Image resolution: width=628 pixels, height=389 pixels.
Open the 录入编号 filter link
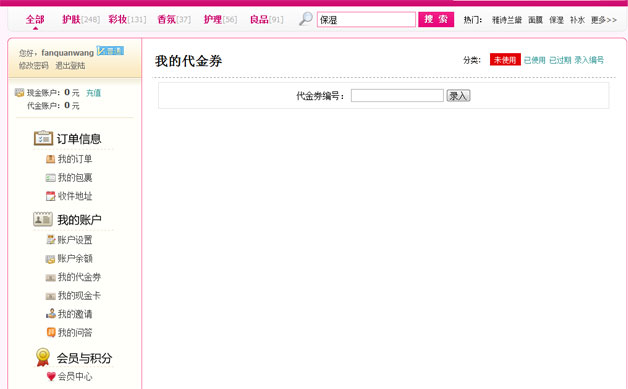(x=589, y=60)
